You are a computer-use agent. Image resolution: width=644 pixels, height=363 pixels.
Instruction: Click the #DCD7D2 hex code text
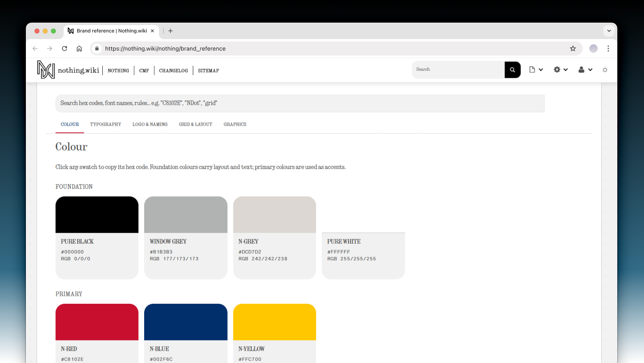[250, 252]
